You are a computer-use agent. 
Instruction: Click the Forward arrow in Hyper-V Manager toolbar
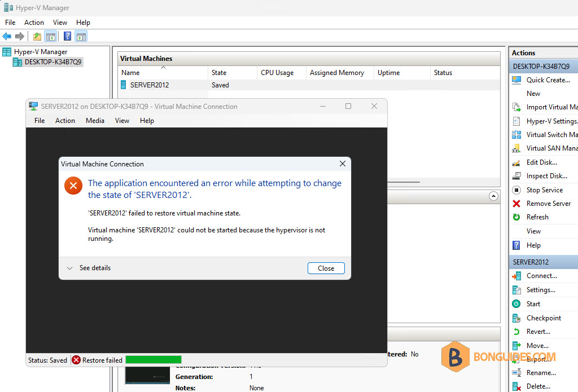click(x=20, y=37)
